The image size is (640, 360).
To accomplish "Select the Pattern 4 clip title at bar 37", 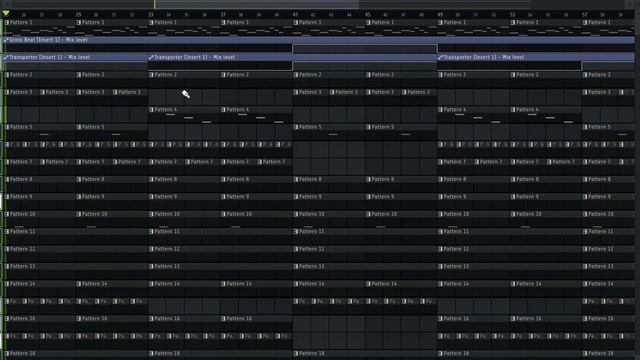I will pyautogui.click(x=238, y=109).
